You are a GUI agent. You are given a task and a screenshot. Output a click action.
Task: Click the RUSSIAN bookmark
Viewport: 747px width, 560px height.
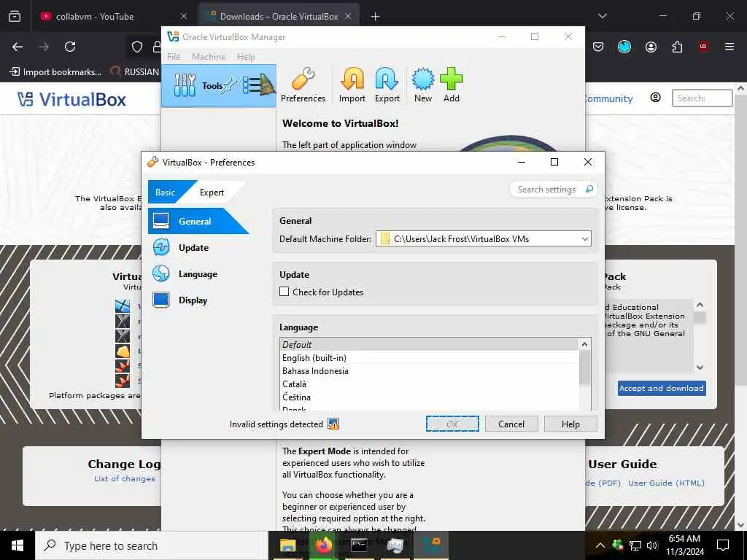point(135,72)
